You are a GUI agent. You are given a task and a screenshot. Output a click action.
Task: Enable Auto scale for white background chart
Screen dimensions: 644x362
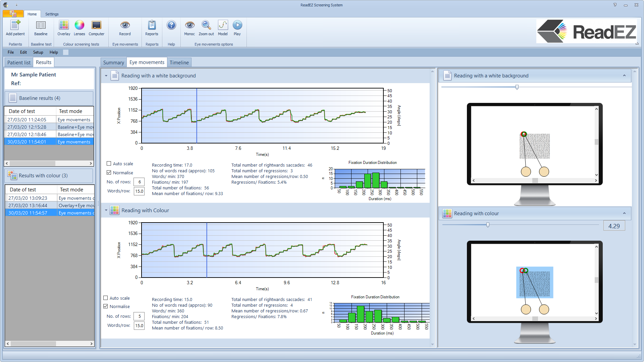coord(109,164)
